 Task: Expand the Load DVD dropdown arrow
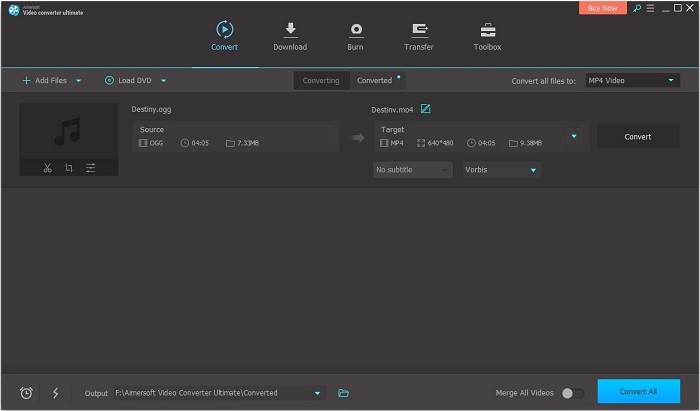click(163, 81)
